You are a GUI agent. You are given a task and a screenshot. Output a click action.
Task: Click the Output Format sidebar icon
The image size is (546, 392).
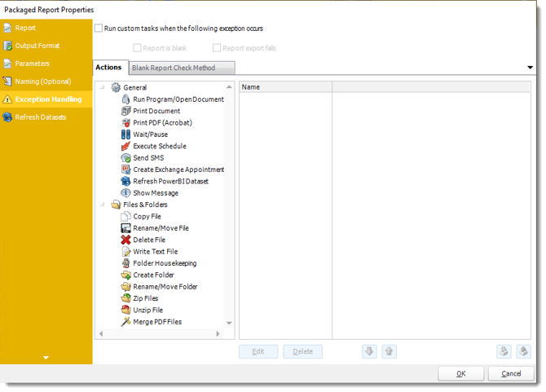(7, 46)
